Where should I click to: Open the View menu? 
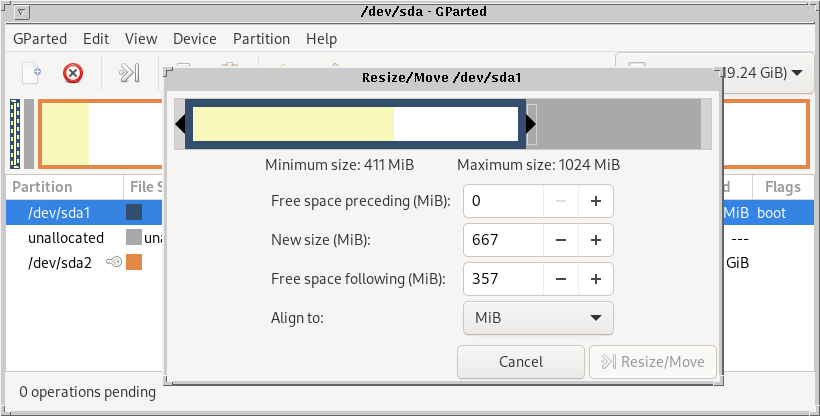(141, 39)
